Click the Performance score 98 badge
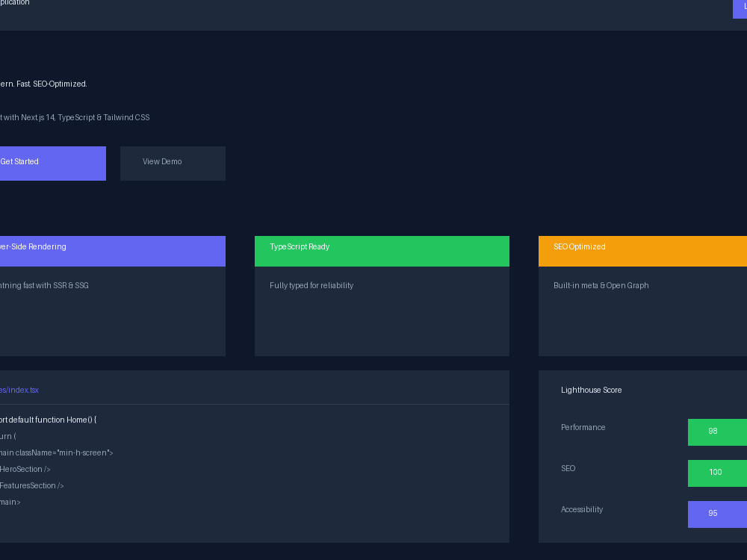747x560 pixels. pyautogui.click(x=717, y=432)
